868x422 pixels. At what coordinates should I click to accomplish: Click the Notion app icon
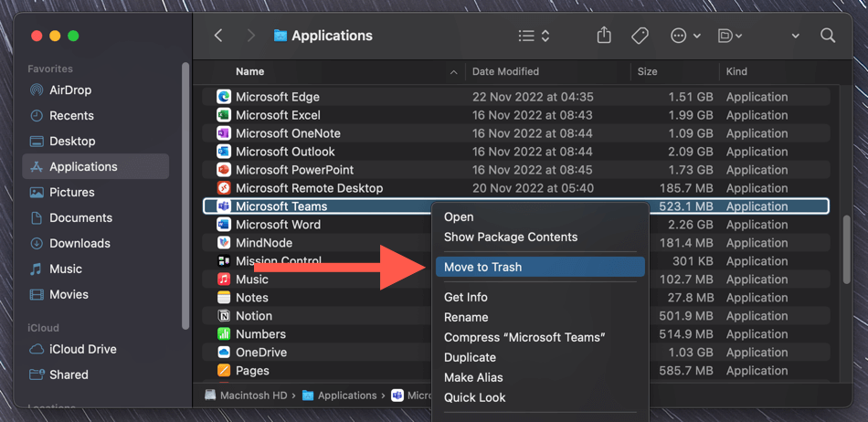pos(224,316)
